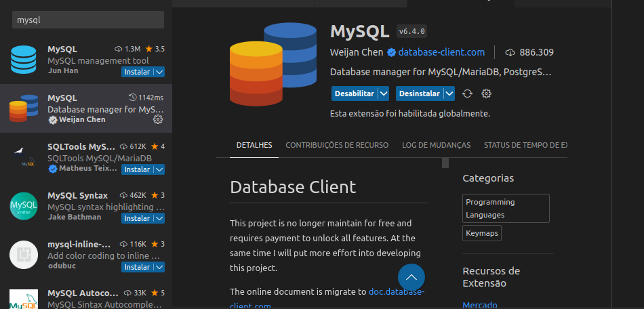Open the settings gear in extension details

486,94
